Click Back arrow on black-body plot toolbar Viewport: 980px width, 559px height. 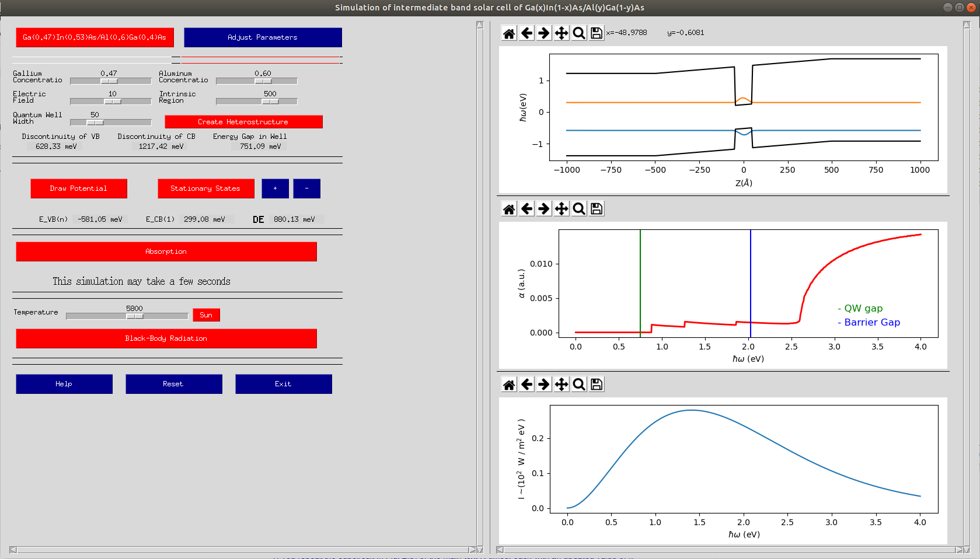(x=526, y=385)
